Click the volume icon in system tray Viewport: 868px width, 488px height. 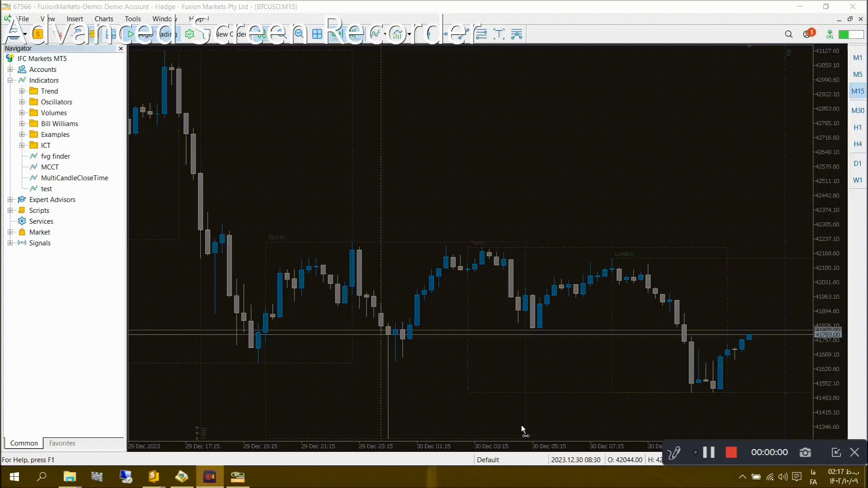783,477
